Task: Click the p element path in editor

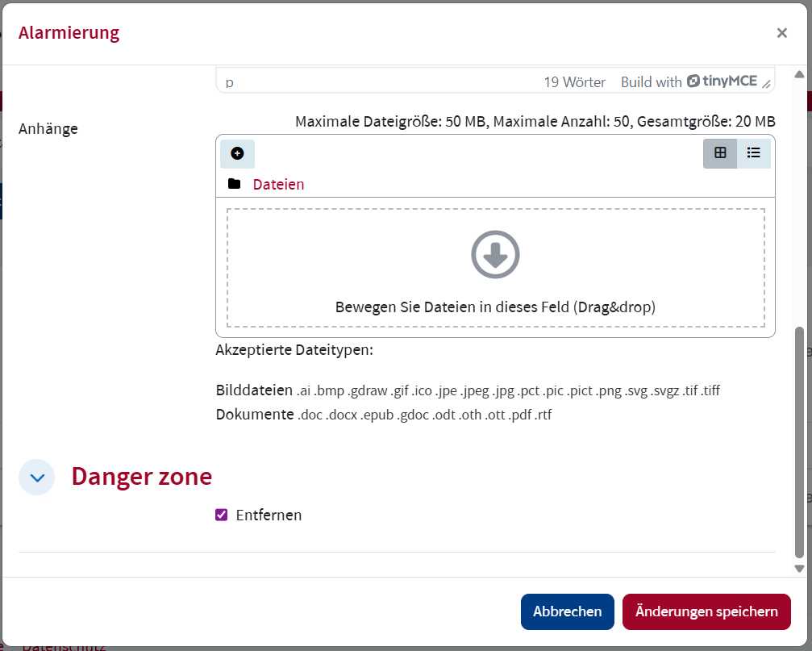Action: coord(230,82)
